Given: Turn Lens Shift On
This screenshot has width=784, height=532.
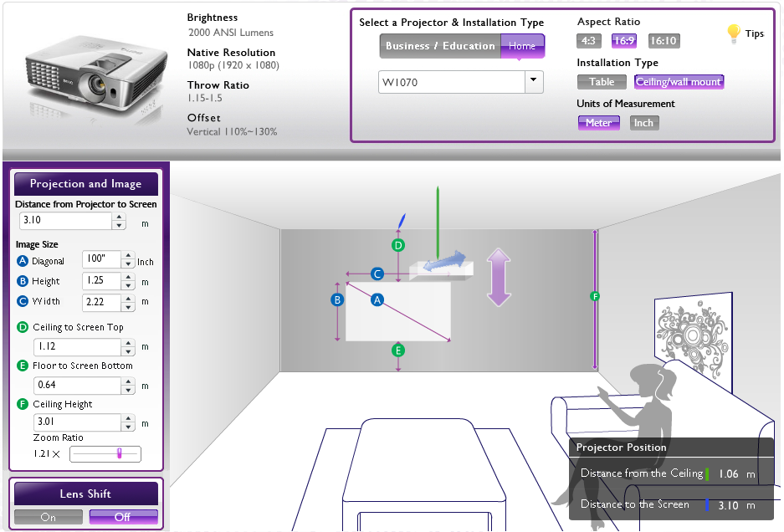Looking at the screenshot, I should [49, 517].
